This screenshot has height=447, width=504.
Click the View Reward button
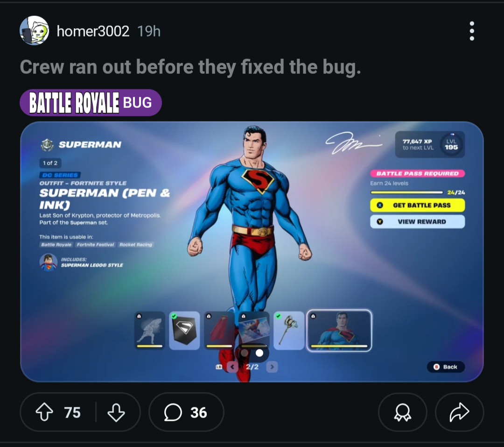click(417, 222)
